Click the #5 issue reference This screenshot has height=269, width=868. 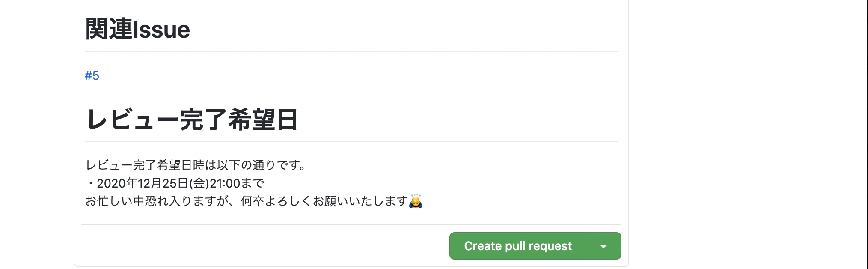pyautogui.click(x=92, y=75)
